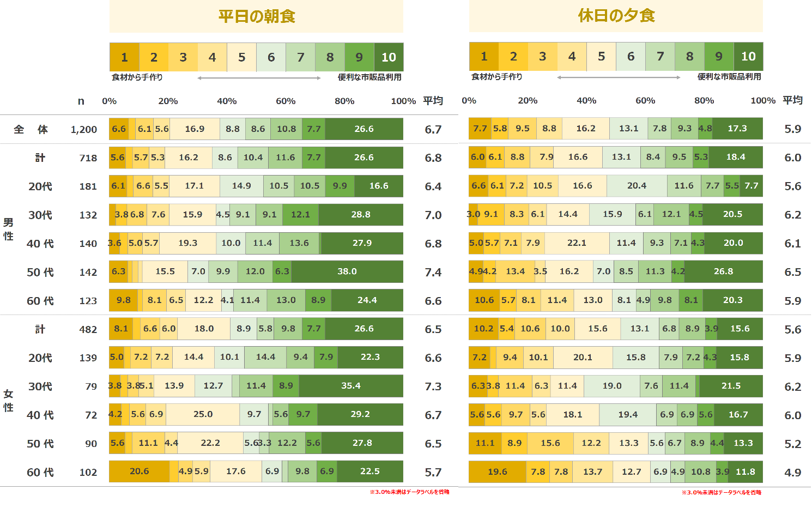
Task: Select the 20.6 bar segment
Action: point(139,471)
